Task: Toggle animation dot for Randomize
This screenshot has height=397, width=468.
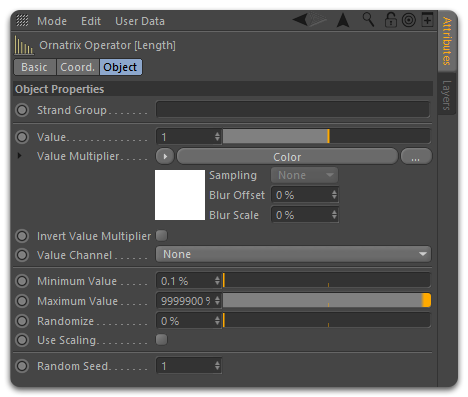Action: (x=22, y=321)
